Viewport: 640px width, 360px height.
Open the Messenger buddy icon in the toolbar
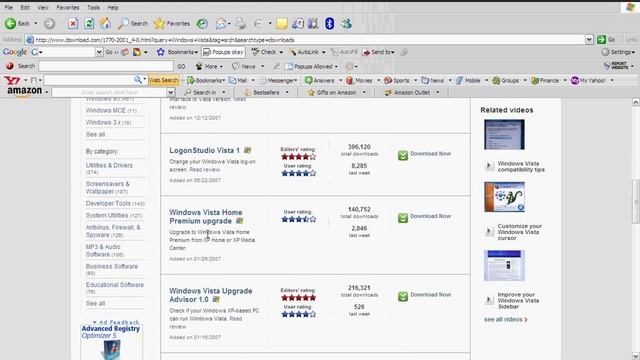346,24
